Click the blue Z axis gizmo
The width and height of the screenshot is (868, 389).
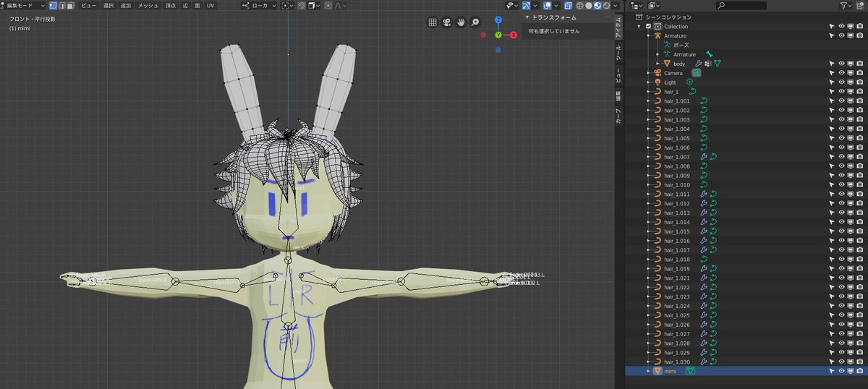[498, 20]
